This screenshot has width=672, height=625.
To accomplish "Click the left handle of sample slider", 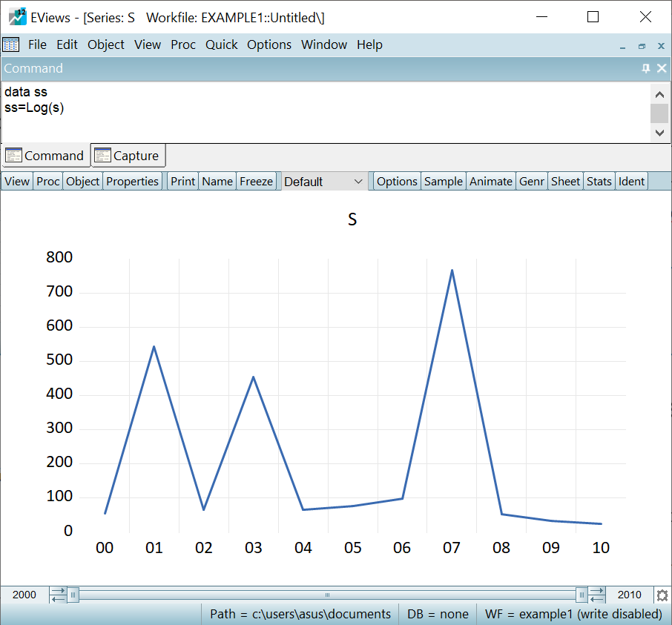I will (73, 595).
